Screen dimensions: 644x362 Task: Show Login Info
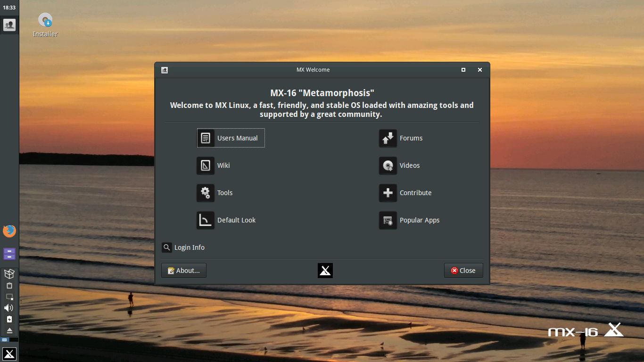(183, 247)
